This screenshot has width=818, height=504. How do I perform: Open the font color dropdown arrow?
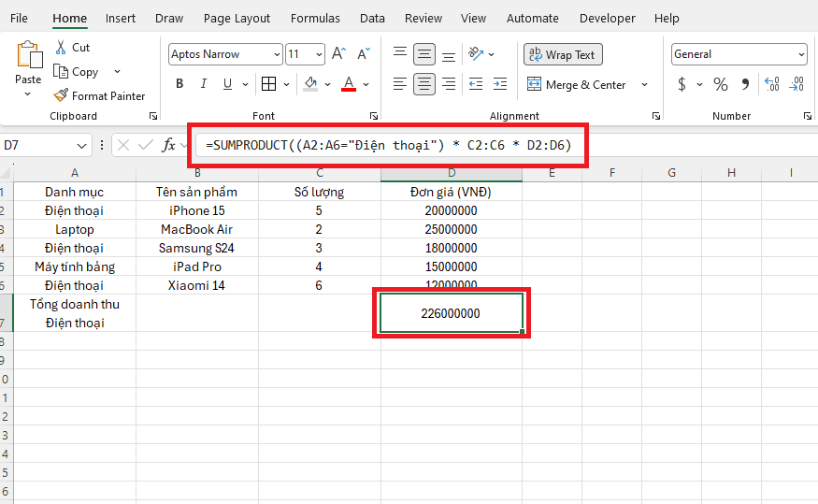click(366, 84)
